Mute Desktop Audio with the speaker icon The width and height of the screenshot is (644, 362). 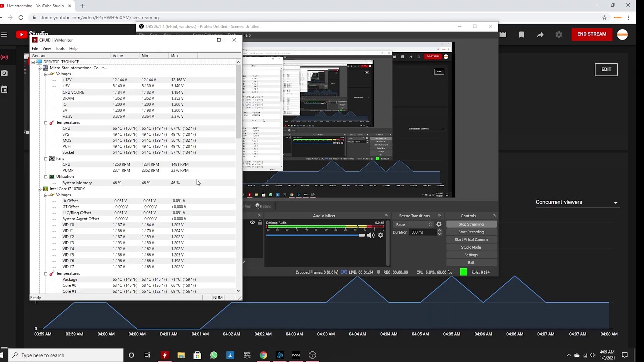pyautogui.click(x=371, y=235)
